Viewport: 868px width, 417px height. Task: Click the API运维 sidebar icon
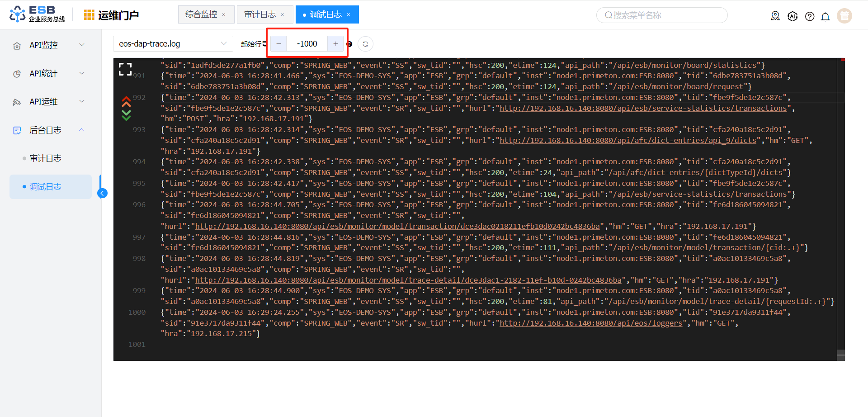tap(17, 102)
